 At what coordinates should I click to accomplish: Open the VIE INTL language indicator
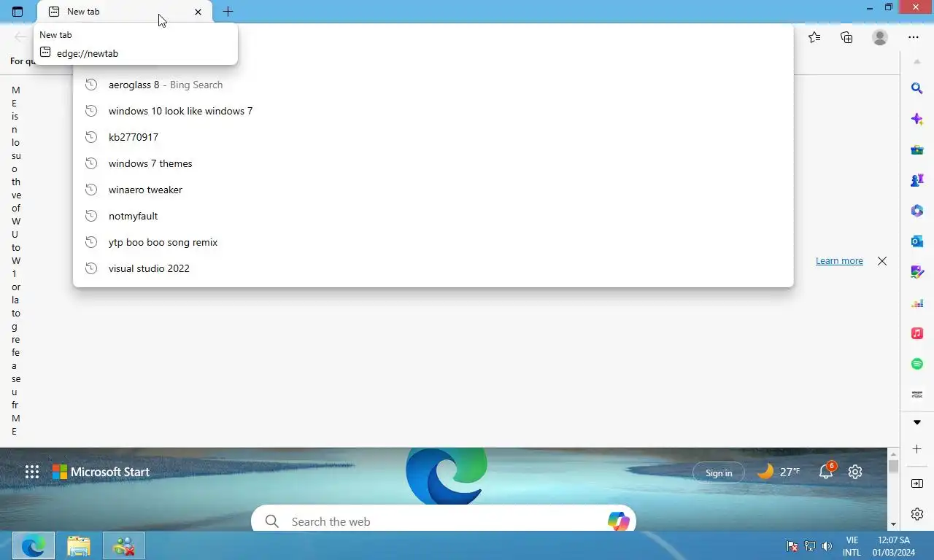pos(852,546)
